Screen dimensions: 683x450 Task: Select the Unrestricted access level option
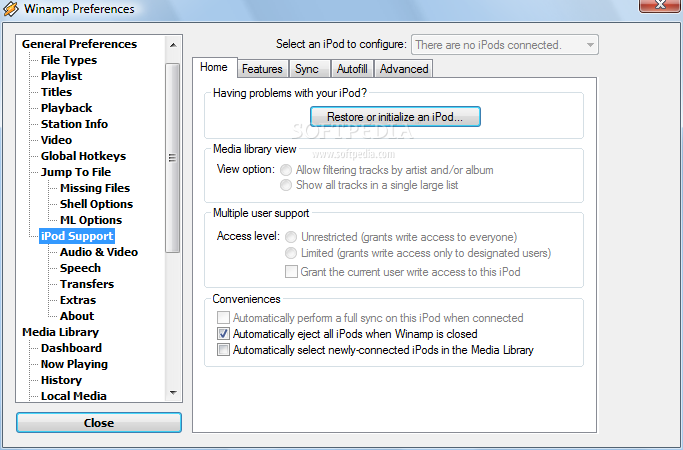(x=291, y=237)
